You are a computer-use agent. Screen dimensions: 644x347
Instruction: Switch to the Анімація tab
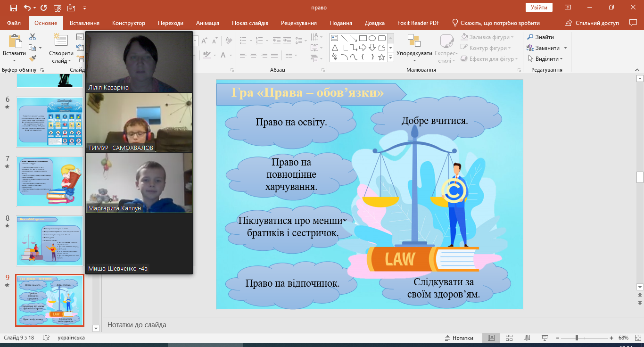pos(207,23)
